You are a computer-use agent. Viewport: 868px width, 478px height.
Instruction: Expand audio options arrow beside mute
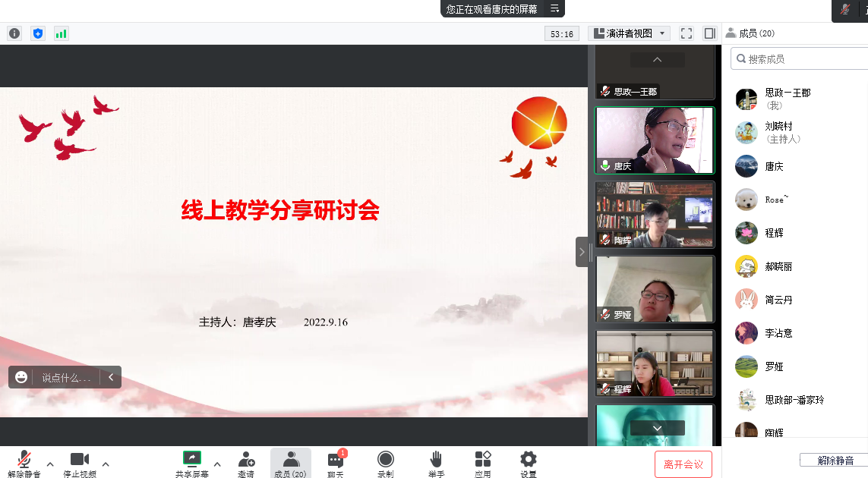coord(50,464)
